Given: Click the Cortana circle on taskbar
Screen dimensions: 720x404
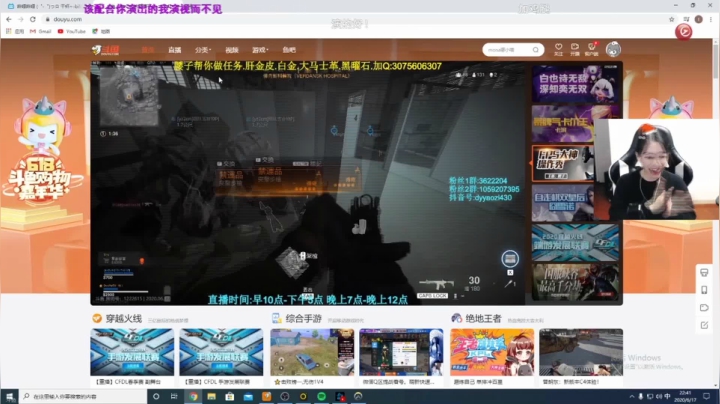Looking at the screenshot, I should [x=156, y=396].
